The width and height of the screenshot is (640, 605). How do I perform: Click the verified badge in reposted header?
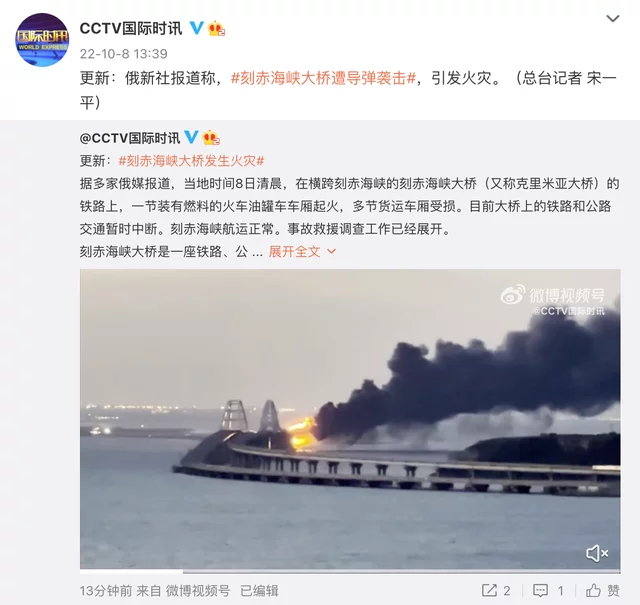(191, 137)
